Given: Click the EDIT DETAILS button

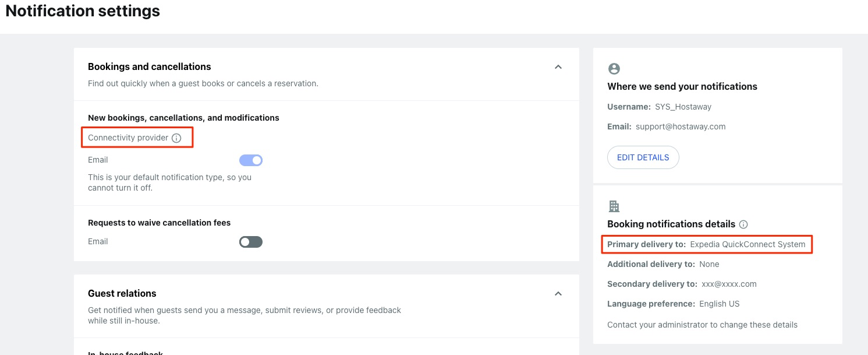Looking at the screenshot, I should point(643,157).
